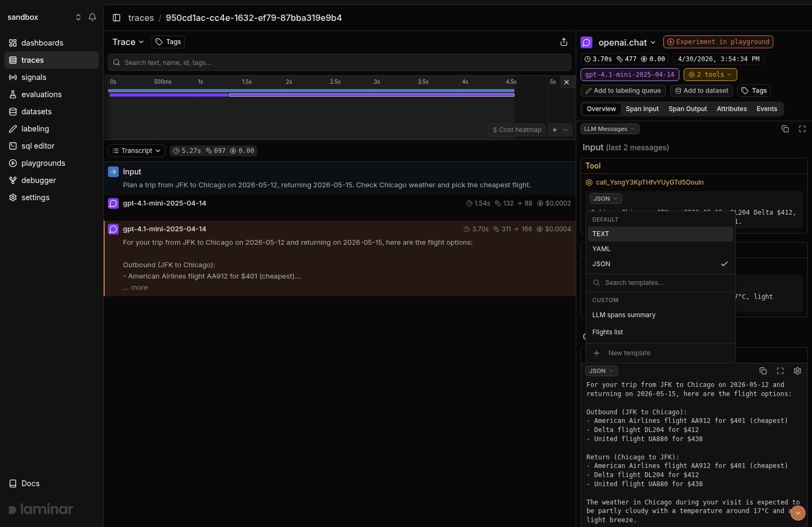Open playgrounds section

tap(52, 163)
